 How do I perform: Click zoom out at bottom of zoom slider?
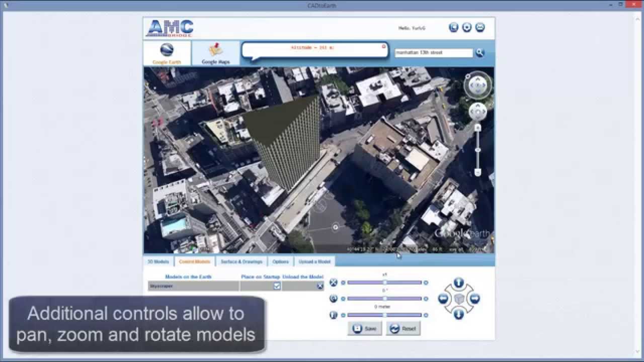(x=478, y=172)
